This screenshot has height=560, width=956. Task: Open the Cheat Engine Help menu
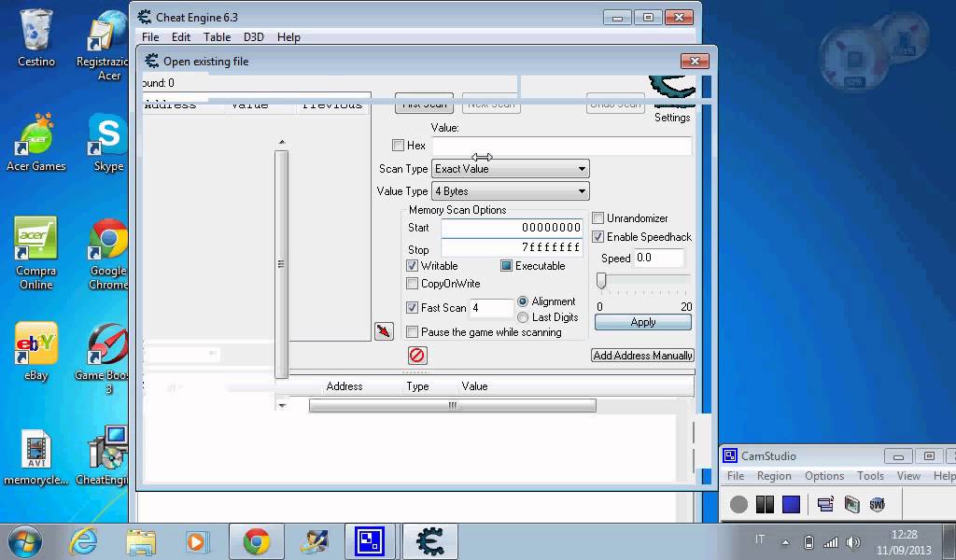288,37
